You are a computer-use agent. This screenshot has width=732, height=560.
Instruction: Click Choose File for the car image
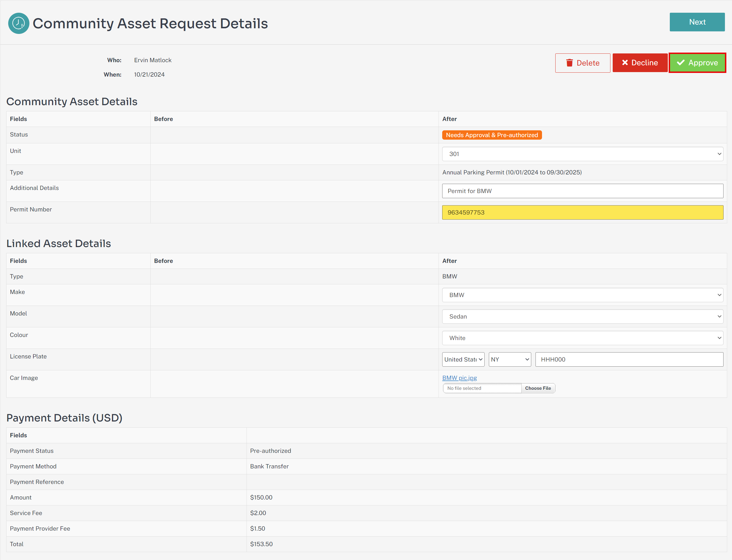(538, 388)
